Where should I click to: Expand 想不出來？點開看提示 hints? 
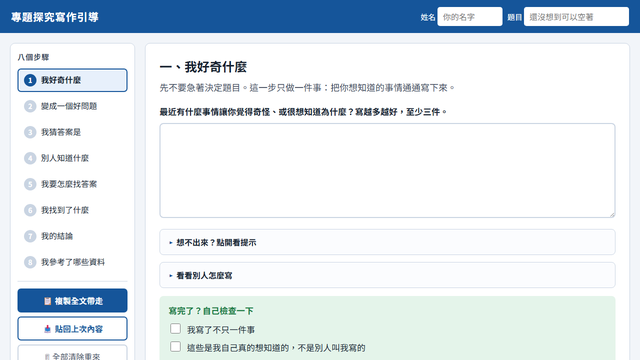[387, 242]
